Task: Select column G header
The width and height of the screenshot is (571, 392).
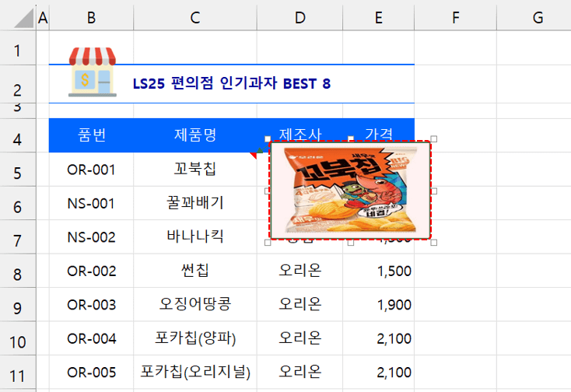Action: pos(534,17)
